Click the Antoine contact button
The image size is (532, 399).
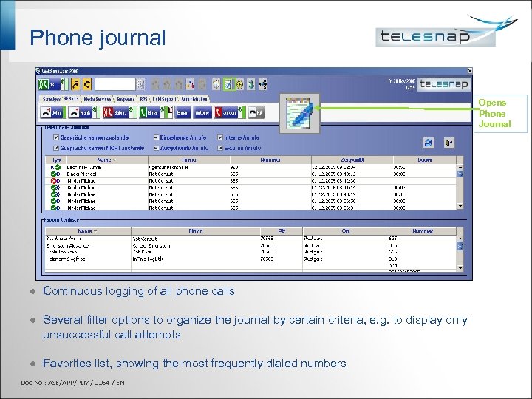tap(202, 112)
